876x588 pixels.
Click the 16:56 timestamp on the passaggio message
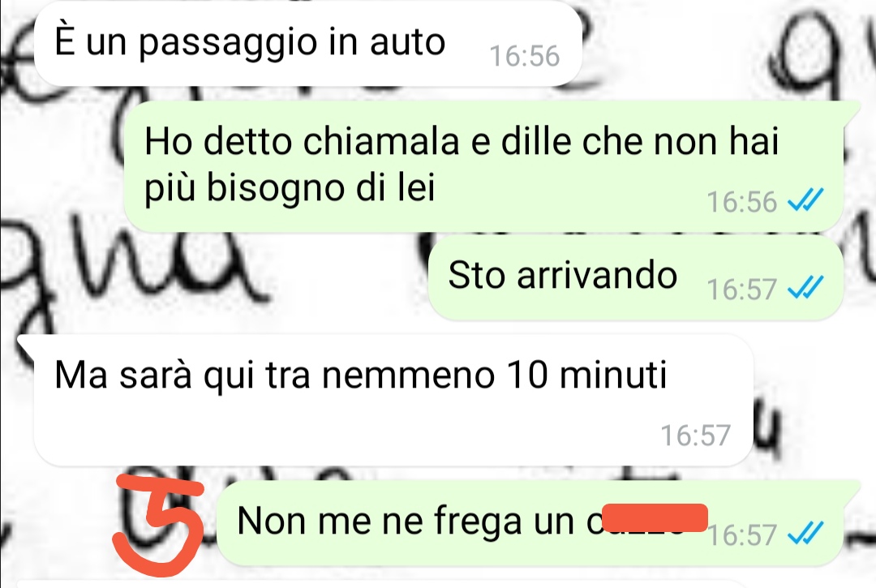point(524,56)
